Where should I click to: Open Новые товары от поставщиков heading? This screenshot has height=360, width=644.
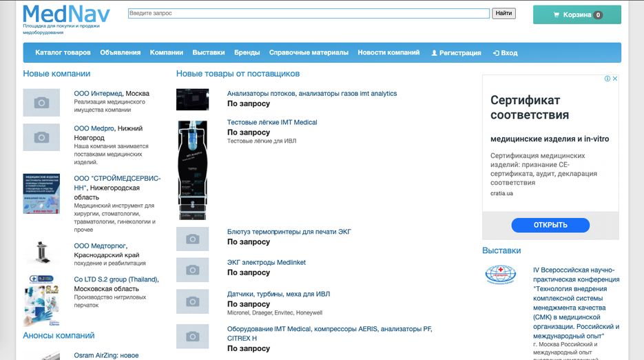tap(238, 74)
